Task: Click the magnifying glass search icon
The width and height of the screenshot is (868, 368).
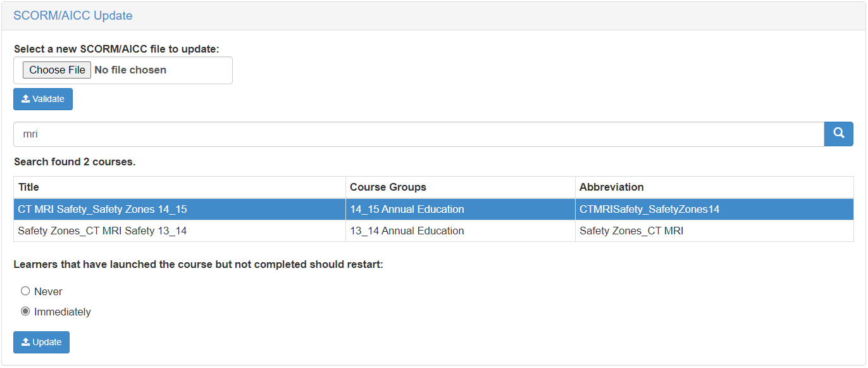Action: click(838, 134)
